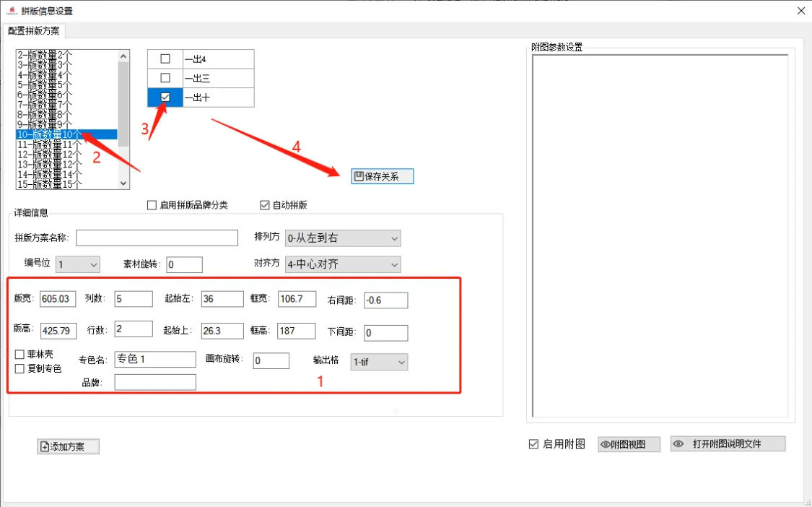Image resolution: width=812 pixels, height=507 pixels.
Task: Click the 一出十 name cell
Action: point(218,97)
